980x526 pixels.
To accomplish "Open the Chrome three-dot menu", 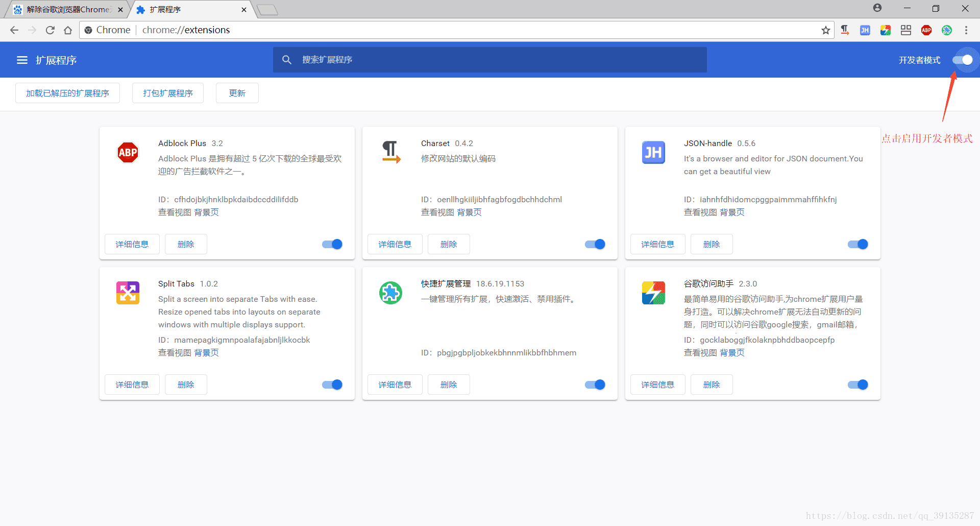I will (966, 30).
